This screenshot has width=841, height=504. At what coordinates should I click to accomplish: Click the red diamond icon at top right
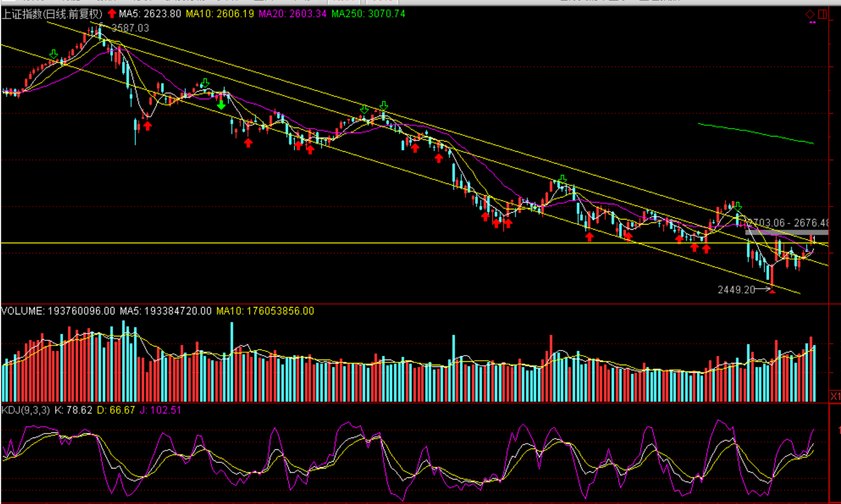(810, 14)
